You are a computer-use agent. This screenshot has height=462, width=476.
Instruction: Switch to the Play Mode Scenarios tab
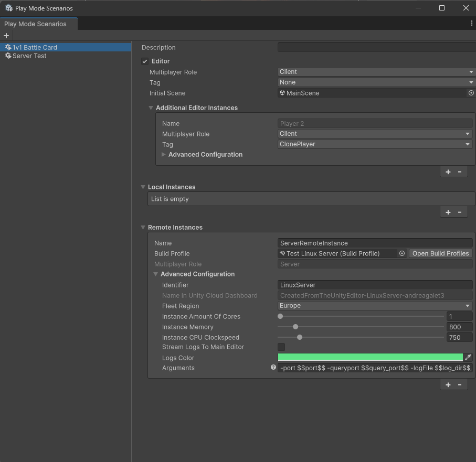point(35,24)
